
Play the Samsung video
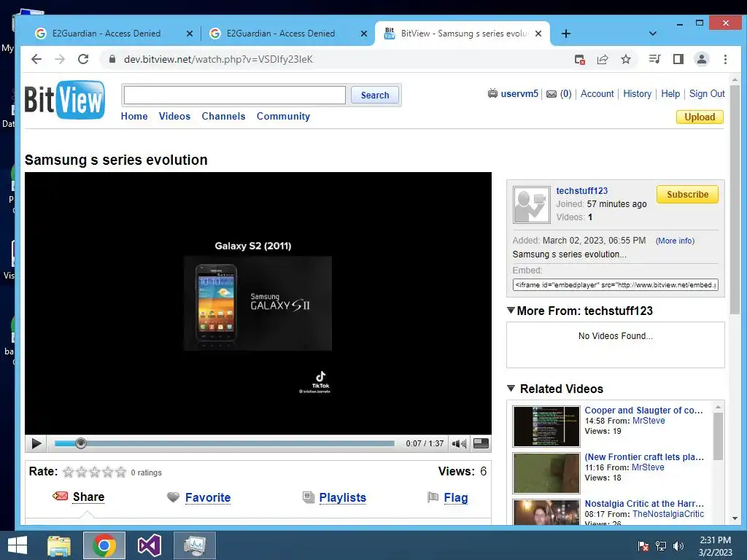click(x=36, y=443)
